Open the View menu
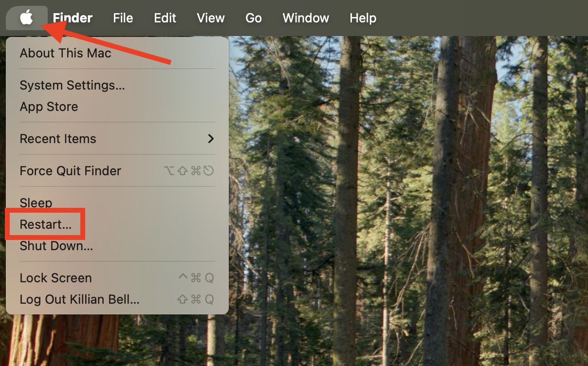This screenshot has height=366, width=588. pyautogui.click(x=211, y=18)
